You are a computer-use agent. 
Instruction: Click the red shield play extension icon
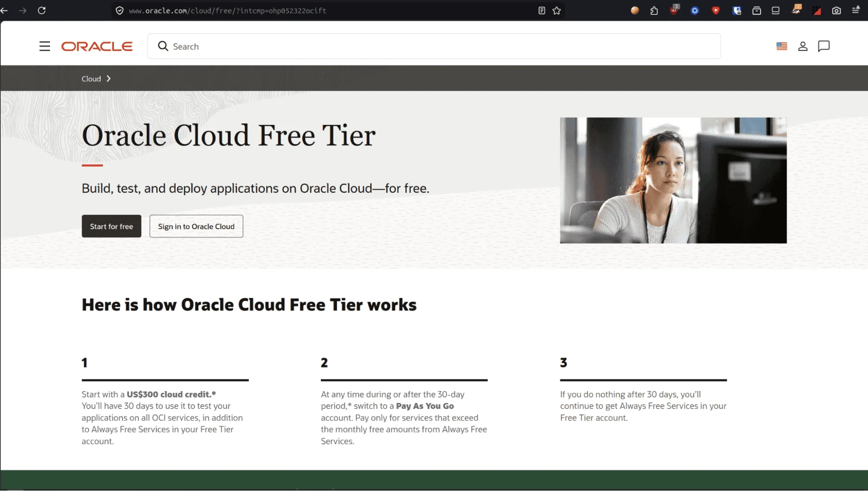[716, 10]
